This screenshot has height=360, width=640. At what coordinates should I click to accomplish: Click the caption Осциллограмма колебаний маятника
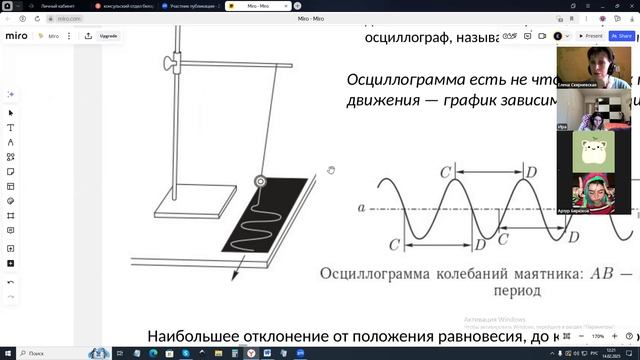[x=452, y=273]
